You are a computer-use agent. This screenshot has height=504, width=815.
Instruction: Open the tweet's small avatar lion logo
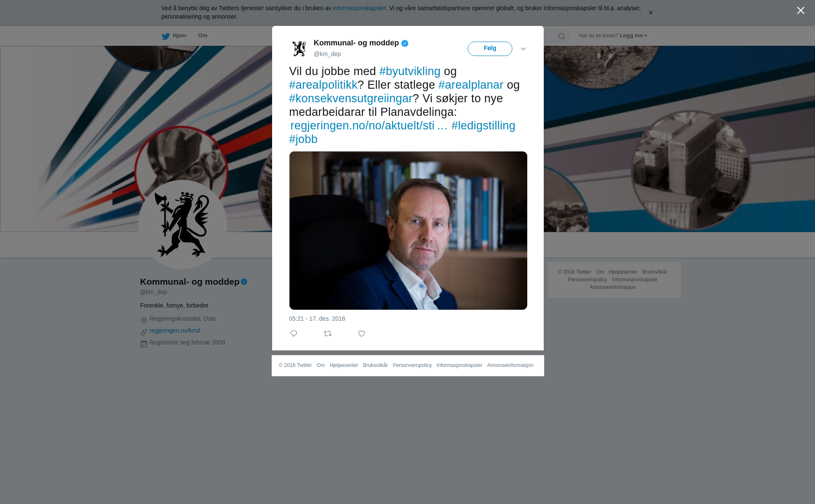tap(299, 48)
